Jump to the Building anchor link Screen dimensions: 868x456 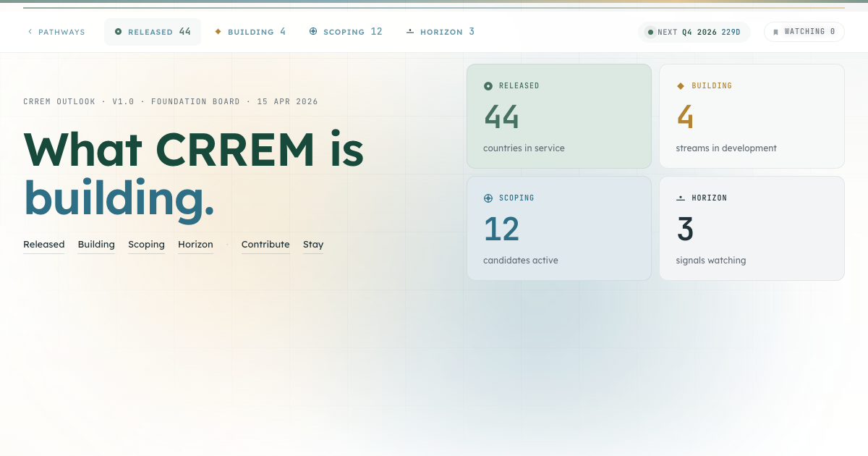pos(96,245)
